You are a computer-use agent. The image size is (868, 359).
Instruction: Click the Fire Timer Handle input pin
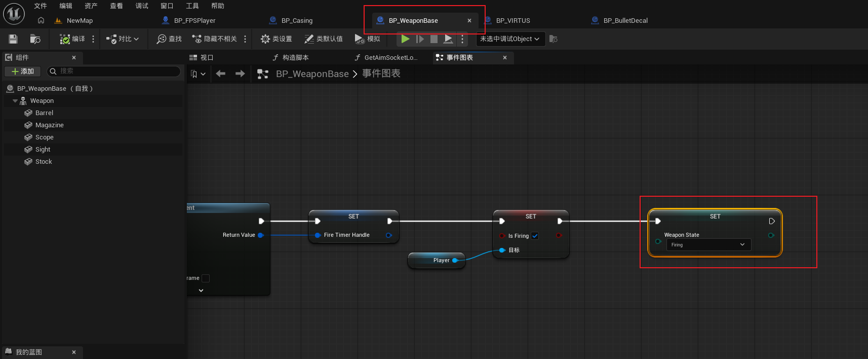[x=318, y=235]
